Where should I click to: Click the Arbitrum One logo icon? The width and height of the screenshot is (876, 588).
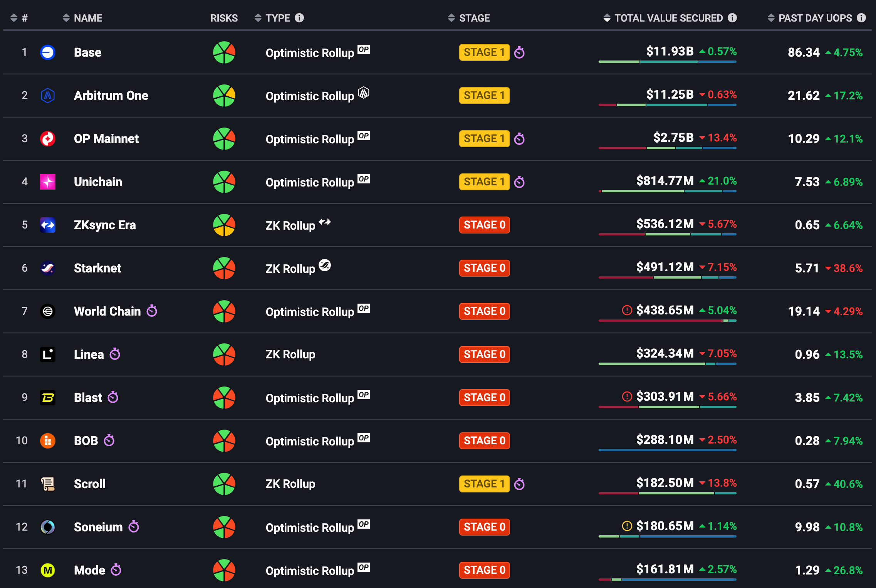coord(48,96)
